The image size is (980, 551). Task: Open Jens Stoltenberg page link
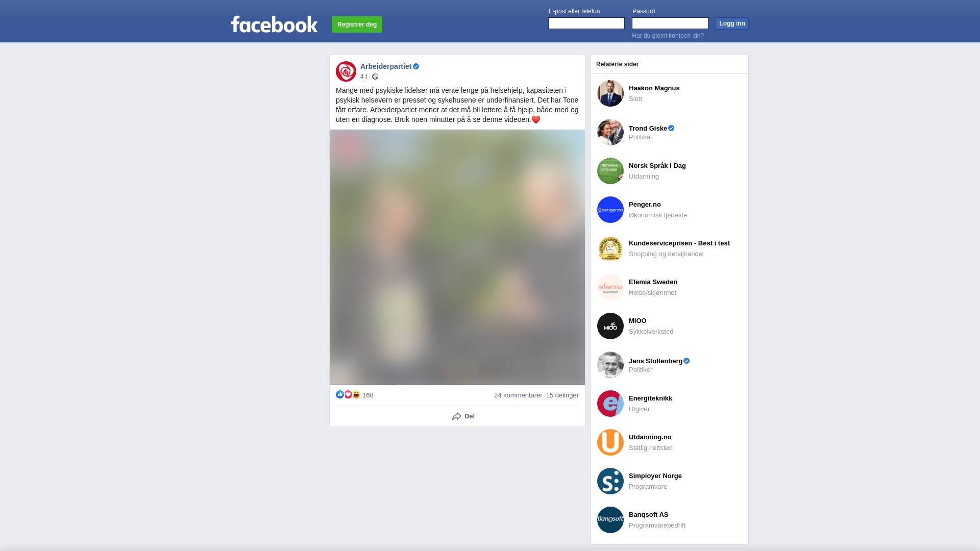point(655,361)
